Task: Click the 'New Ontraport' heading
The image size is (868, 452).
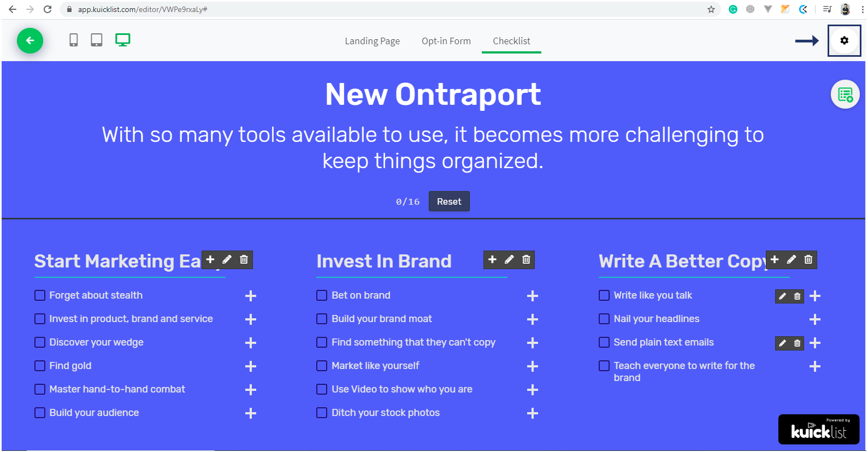Action: 433,94
